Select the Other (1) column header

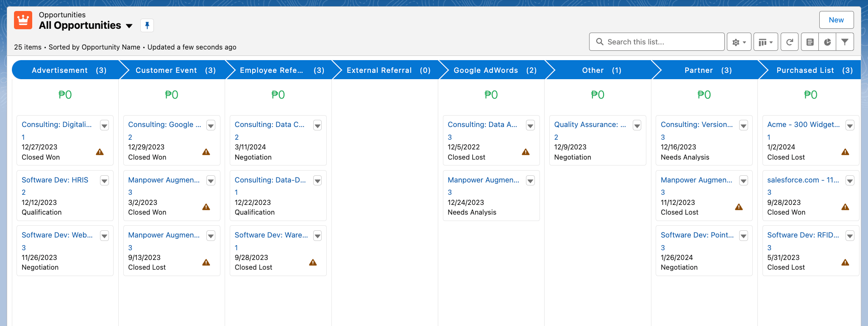pos(601,70)
